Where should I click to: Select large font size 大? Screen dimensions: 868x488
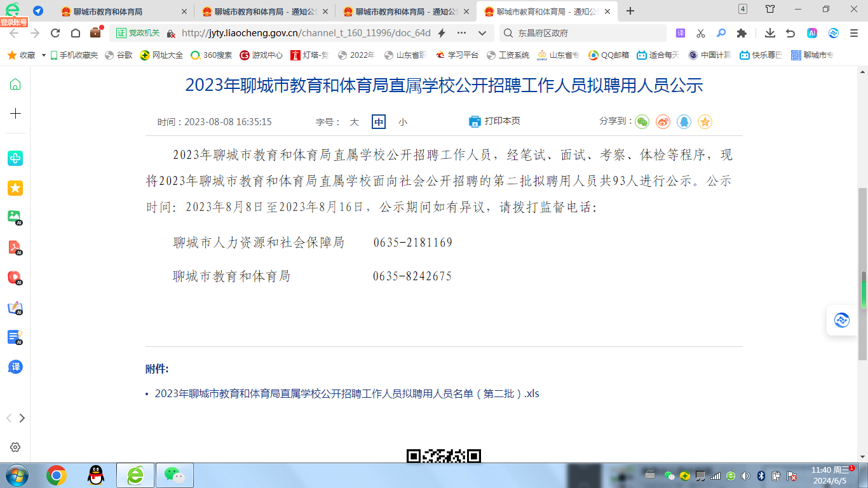355,121
